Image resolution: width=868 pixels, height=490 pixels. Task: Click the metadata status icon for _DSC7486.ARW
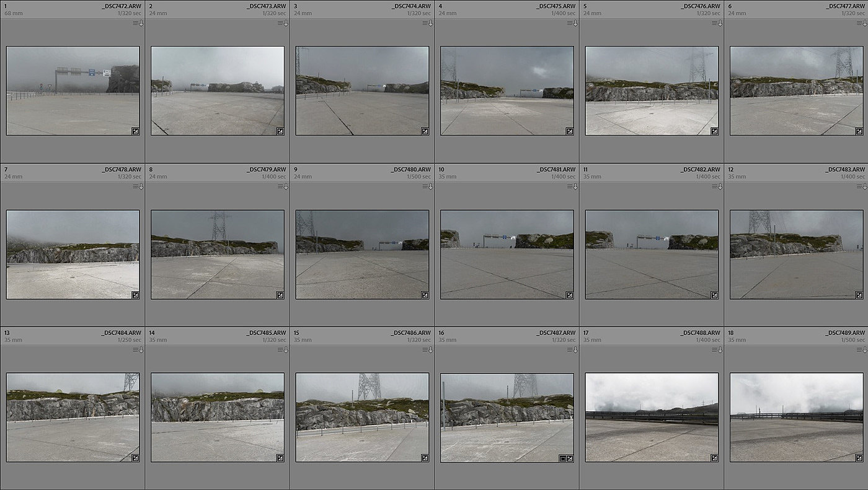428,350
